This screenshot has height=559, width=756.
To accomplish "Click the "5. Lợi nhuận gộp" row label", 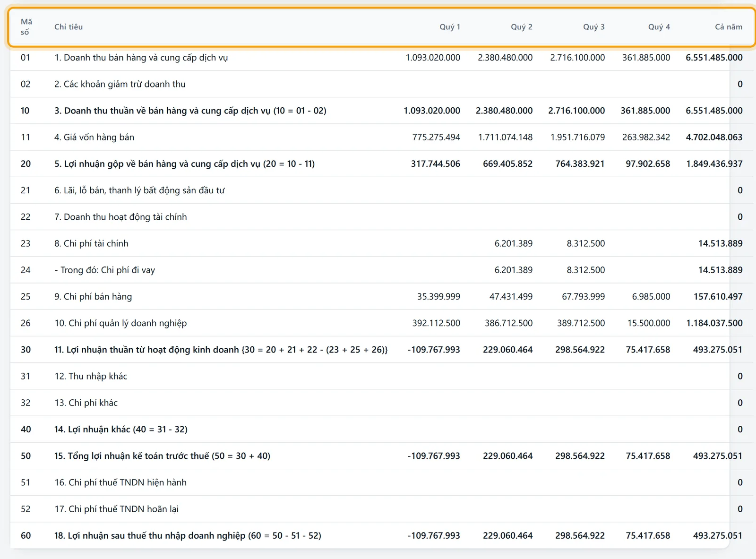I will tap(184, 164).
